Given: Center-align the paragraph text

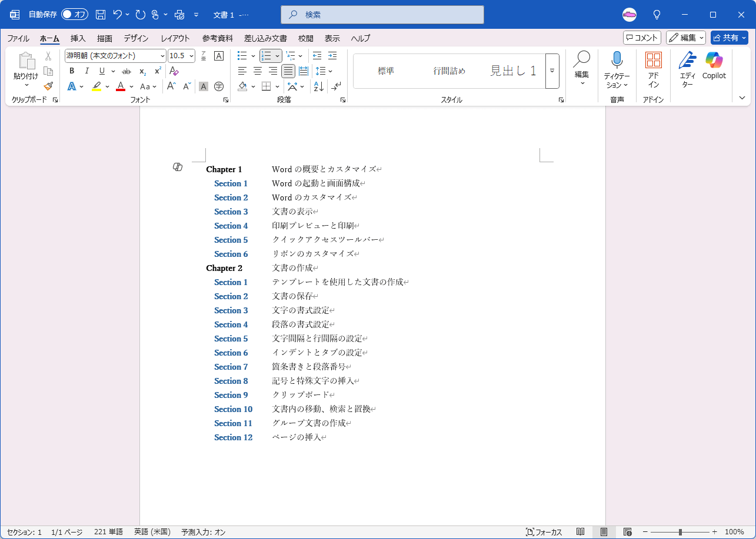Looking at the screenshot, I should click(x=257, y=71).
